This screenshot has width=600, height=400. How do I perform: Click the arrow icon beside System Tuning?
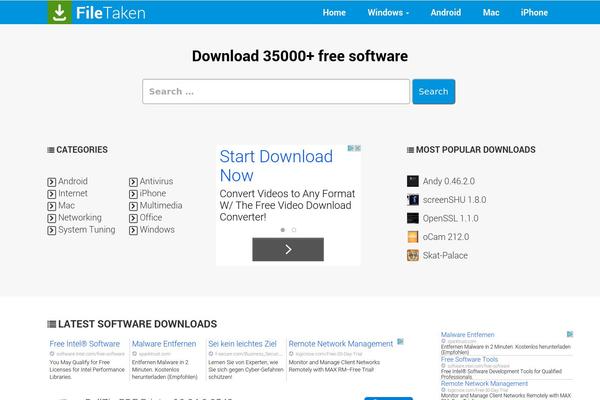coord(52,230)
